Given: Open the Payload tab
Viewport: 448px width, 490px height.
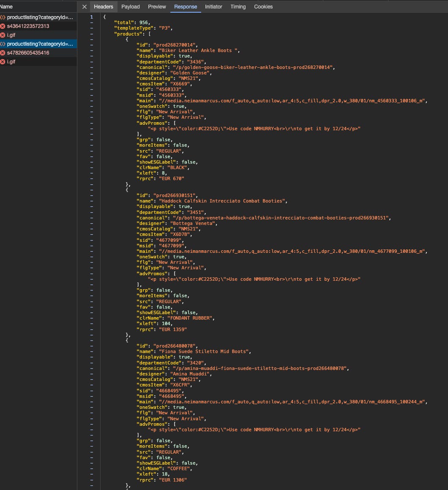Looking at the screenshot, I should 130,7.
